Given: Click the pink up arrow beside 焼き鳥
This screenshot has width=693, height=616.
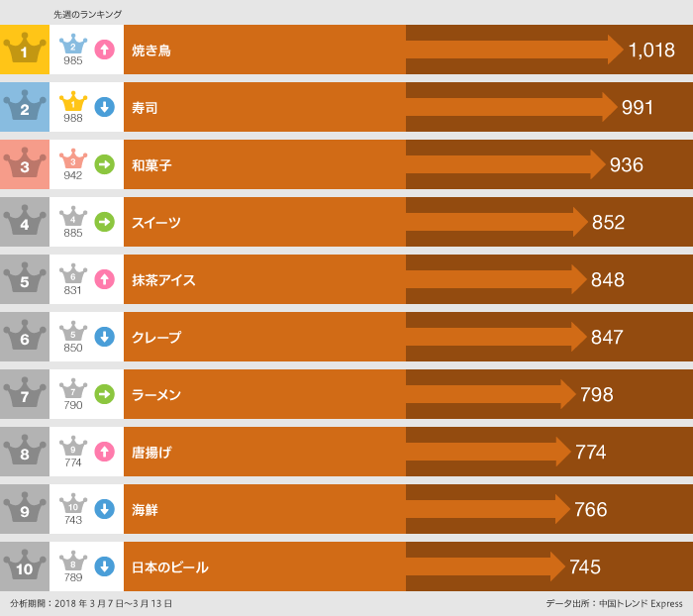Looking at the screenshot, I should click(104, 50).
